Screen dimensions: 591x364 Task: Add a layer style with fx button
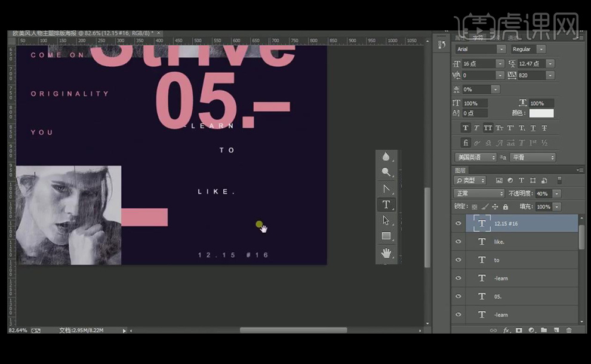507,331
